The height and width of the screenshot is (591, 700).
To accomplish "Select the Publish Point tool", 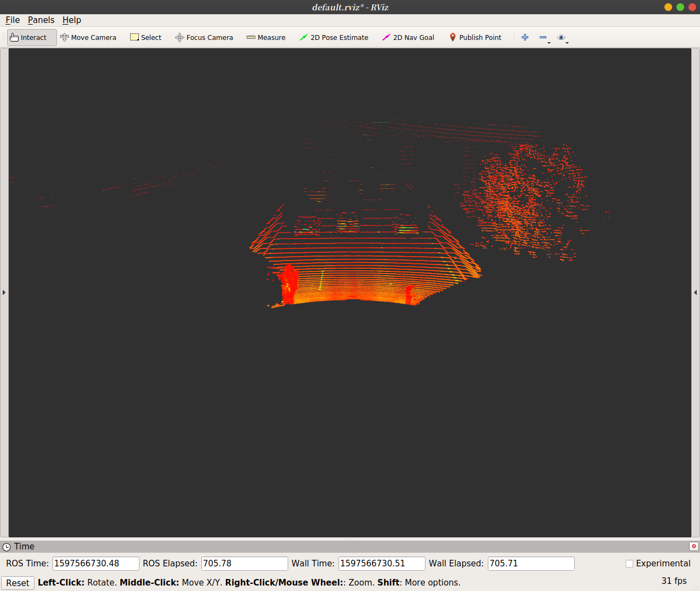I will tap(475, 37).
